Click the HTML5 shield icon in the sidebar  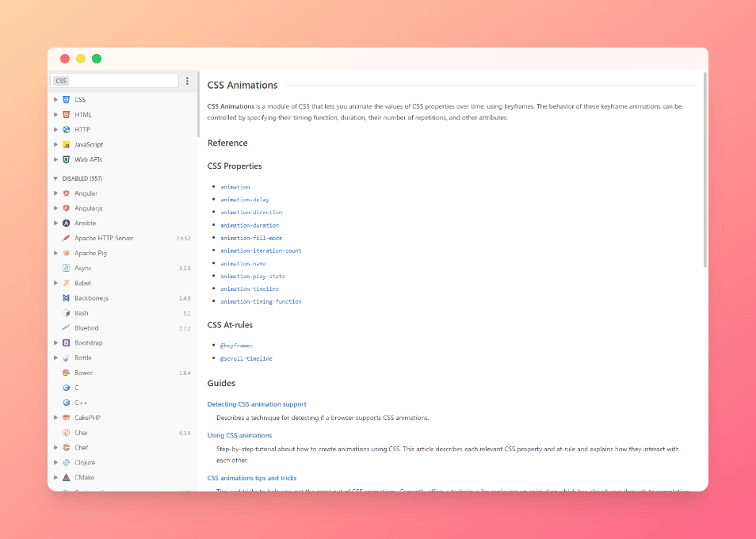(67, 115)
